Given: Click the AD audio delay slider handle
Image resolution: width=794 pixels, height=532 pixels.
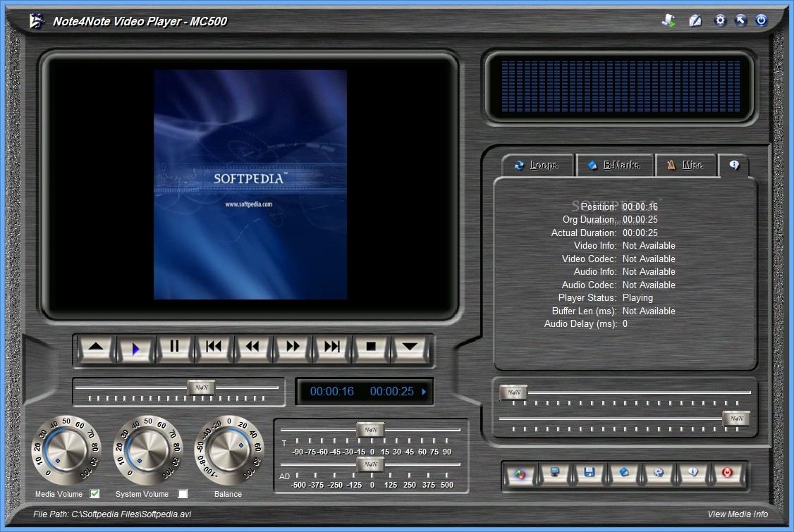Looking at the screenshot, I should coord(371,464).
